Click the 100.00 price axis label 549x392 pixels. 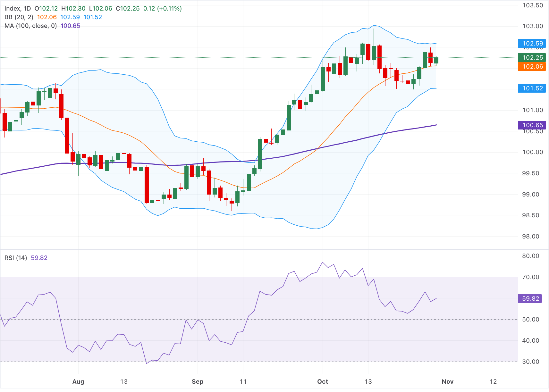(x=533, y=152)
